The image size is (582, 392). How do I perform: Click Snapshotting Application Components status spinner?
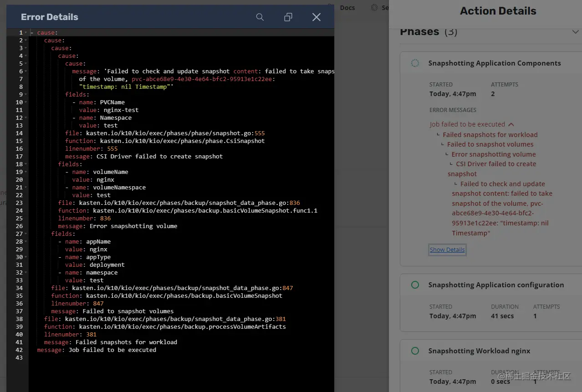(x=415, y=63)
